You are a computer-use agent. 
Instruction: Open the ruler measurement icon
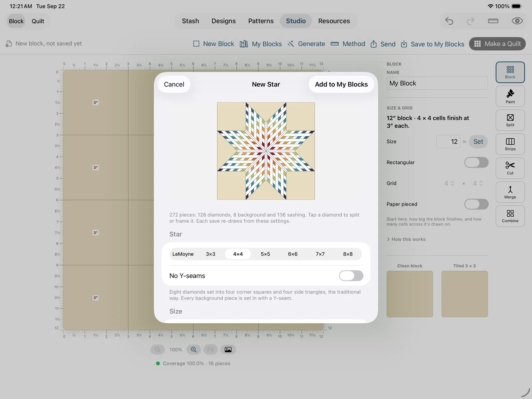493,21
